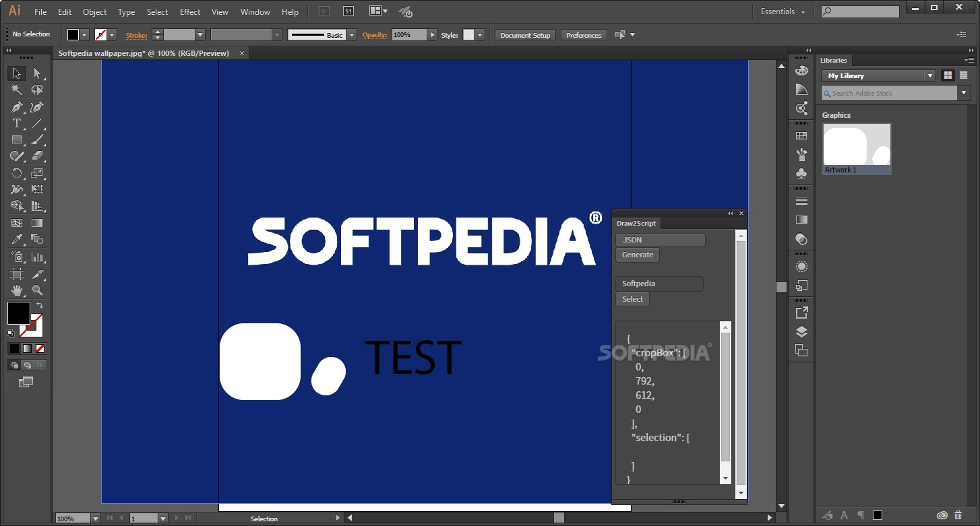
Task: Activate the Artboard tool
Action: pos(17,273)
